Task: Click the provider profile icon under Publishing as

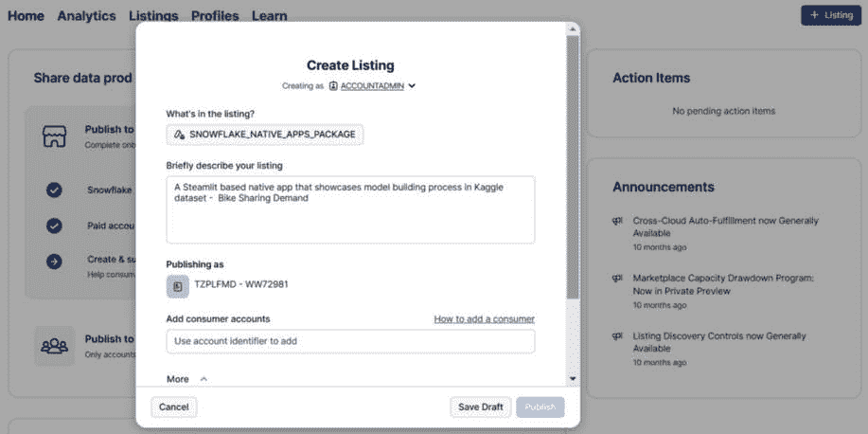Action: point(178,285)
